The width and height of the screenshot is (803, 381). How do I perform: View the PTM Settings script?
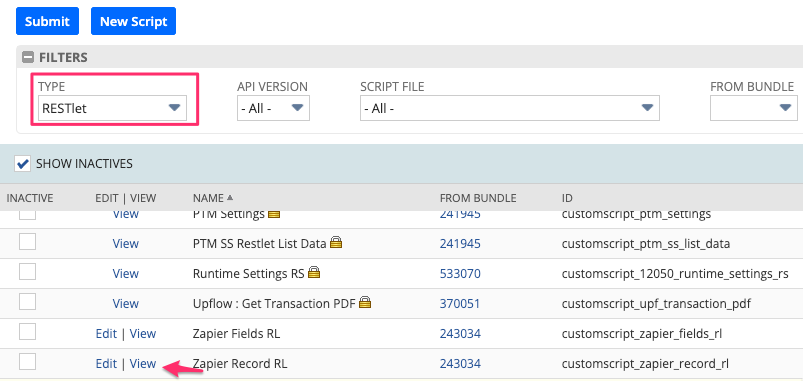(125, 214)
